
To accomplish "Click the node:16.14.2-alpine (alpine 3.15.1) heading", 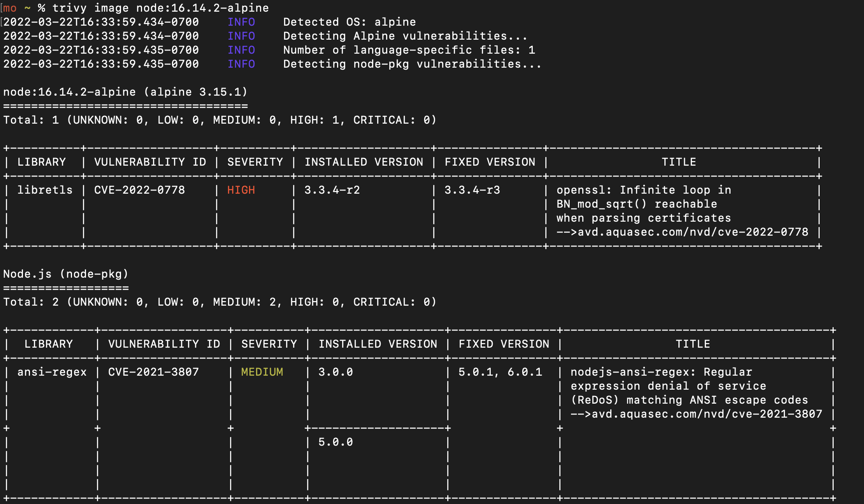I will pos(125,92).
